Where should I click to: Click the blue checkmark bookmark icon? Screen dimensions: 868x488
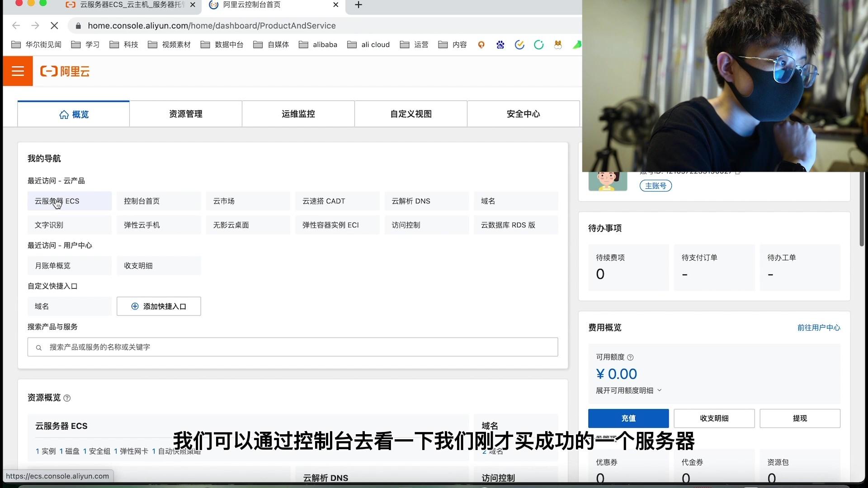tap(519, 45)
